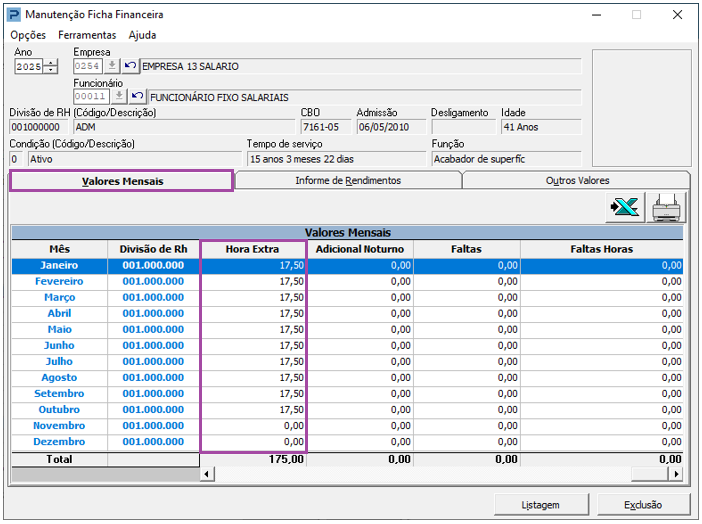The image size is (702, 524).
Task: Increase the Ano year spinner
Action: (x=51, y=62)
